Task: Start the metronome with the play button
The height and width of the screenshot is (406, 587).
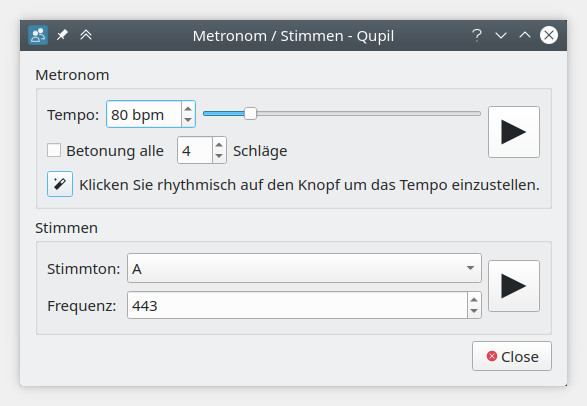Action: click(514, 132)
